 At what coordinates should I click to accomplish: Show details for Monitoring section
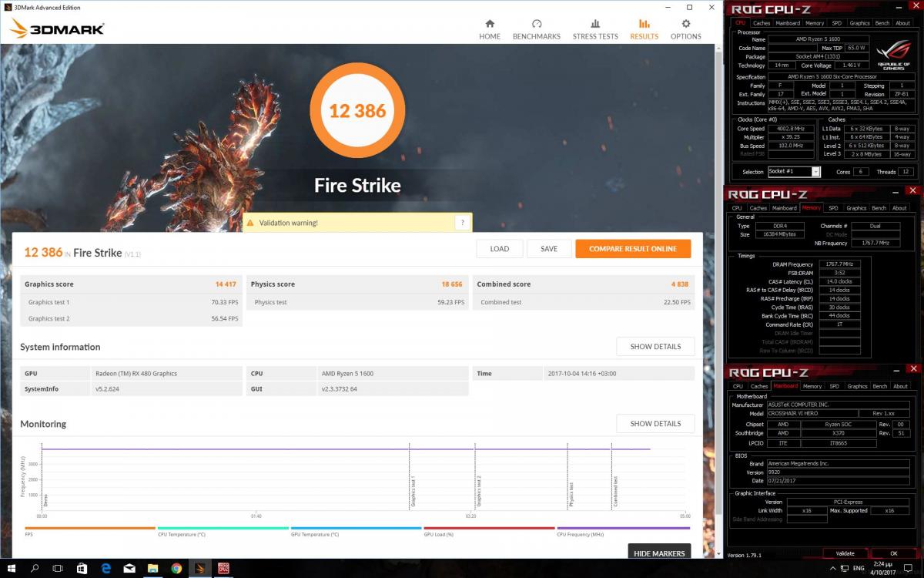655,424
